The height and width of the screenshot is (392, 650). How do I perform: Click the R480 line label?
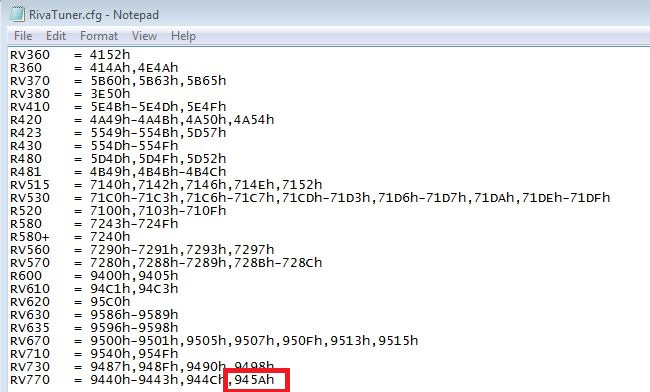(x=26, y=159)
